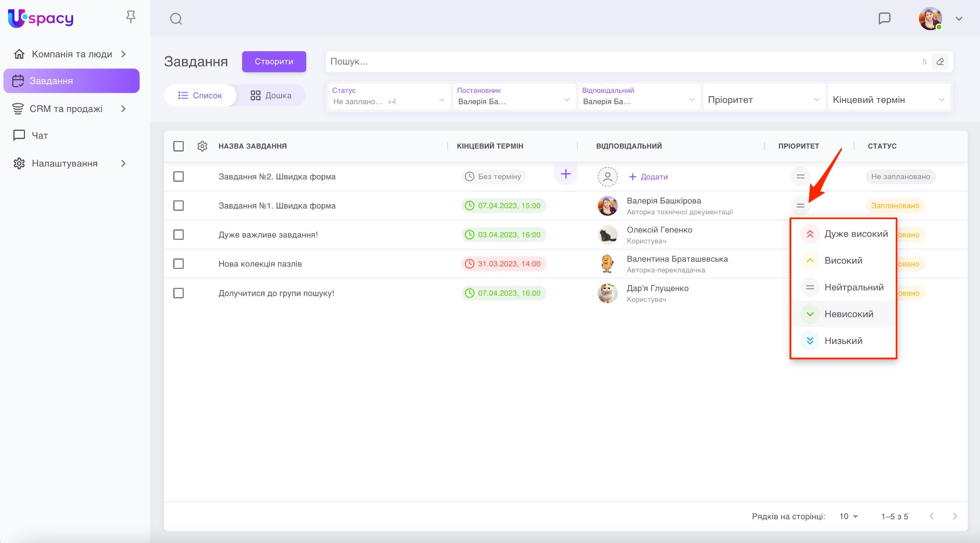Click the purple plus icon in first row
Screen dimensions: 980x543
[566, 174]
